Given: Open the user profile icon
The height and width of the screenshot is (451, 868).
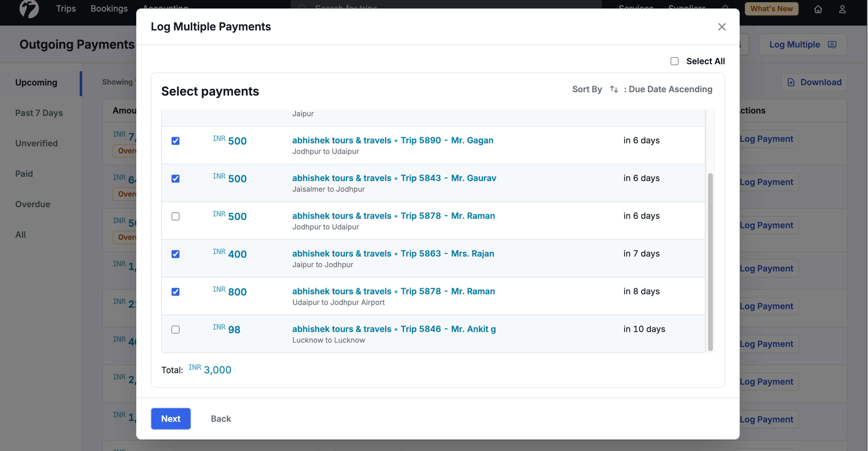Looking at the screenshot, I should 842,9.
